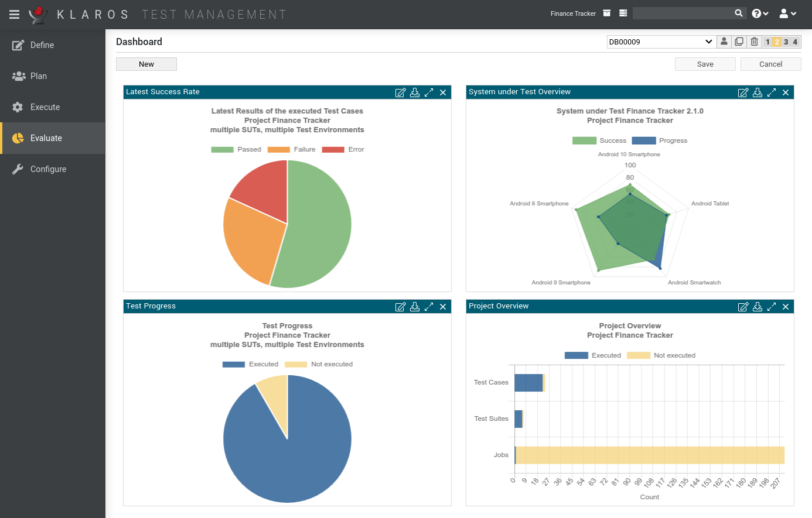This screenshot has width=812, height=518.
Task: Click the server stack icon in header
Action: [623, 13]
